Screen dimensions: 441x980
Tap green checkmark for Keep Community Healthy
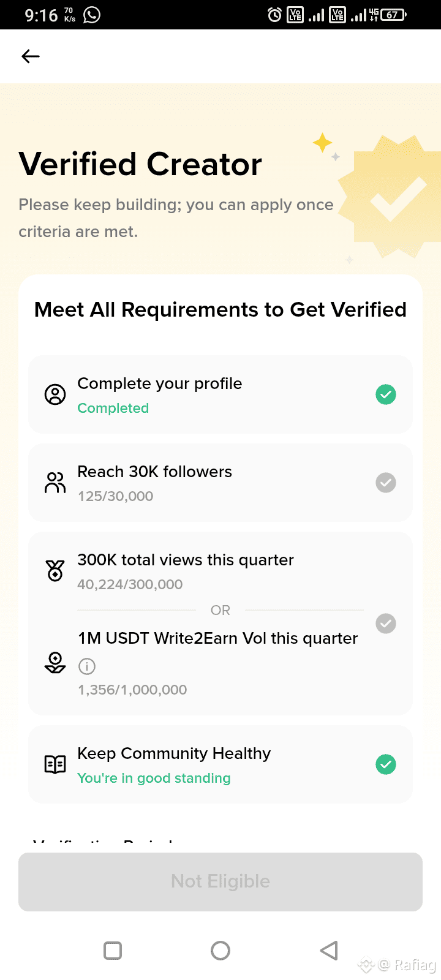coord(386,764)
